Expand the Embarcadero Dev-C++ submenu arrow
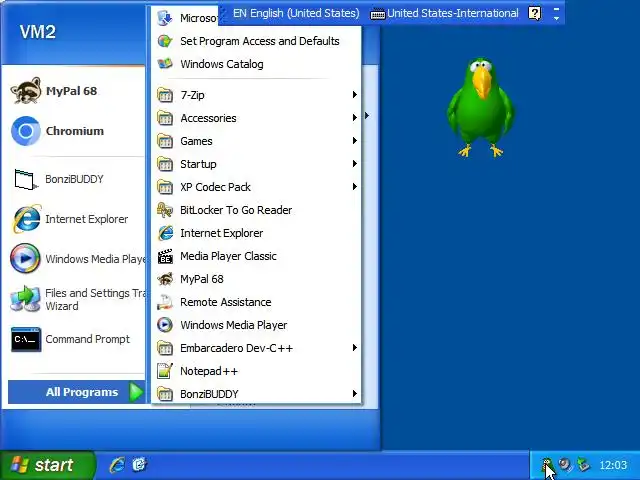The width and height of the screenshot is (640, 480). pyautogui.click(x=355, y=348)
